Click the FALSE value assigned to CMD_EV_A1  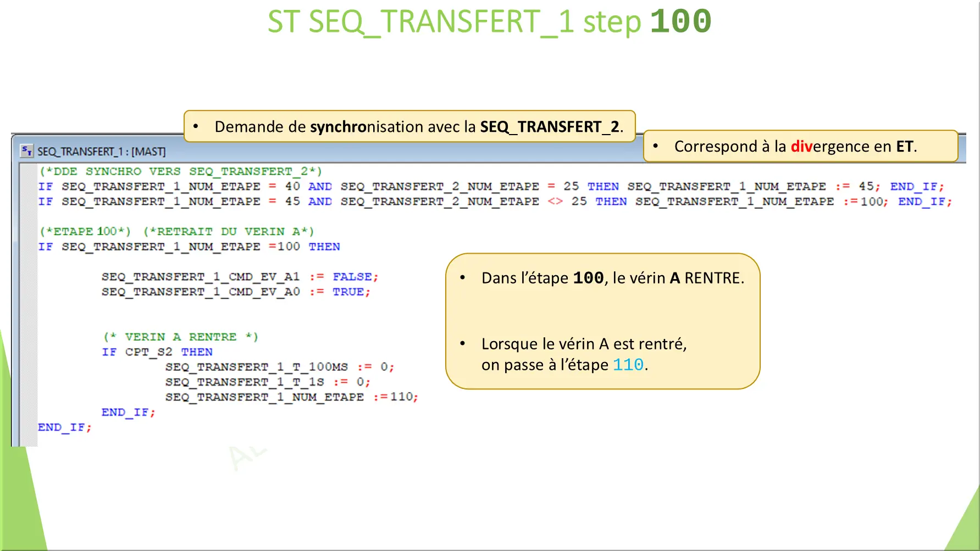(x=354, y=277)
